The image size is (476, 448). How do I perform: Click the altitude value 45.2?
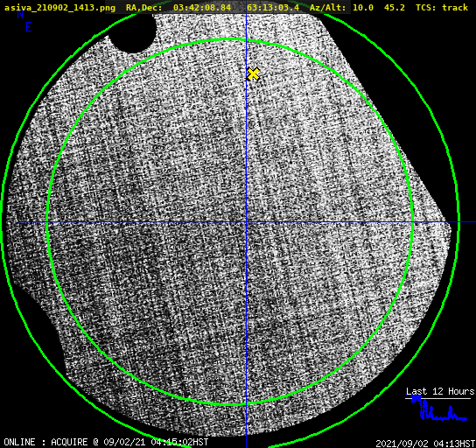(x=395, y=8)
